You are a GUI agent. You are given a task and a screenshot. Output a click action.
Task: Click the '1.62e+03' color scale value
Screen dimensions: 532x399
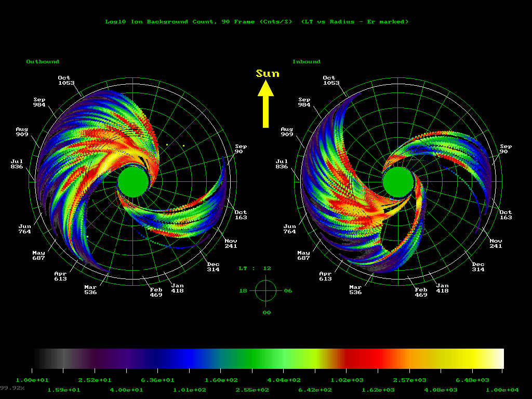point(378,390)
